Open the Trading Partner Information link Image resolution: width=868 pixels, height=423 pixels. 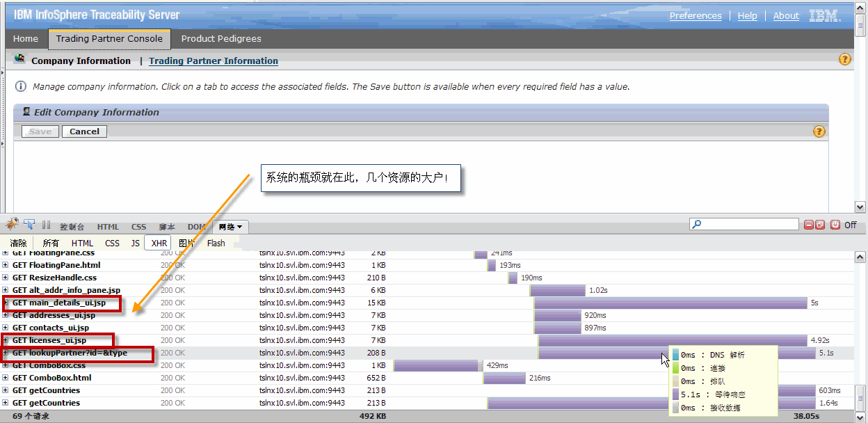(x=214, y=61)
